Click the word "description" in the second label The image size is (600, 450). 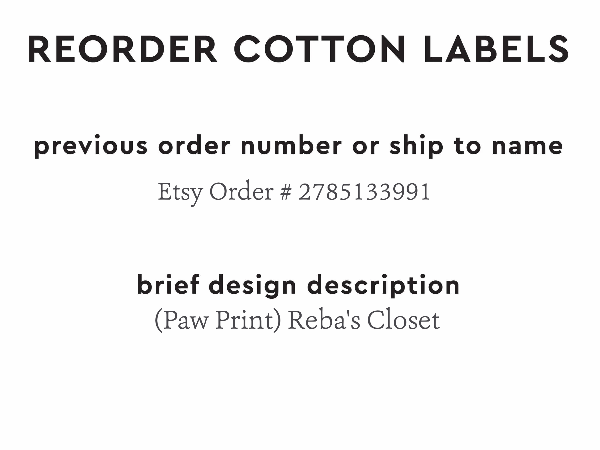384,285
